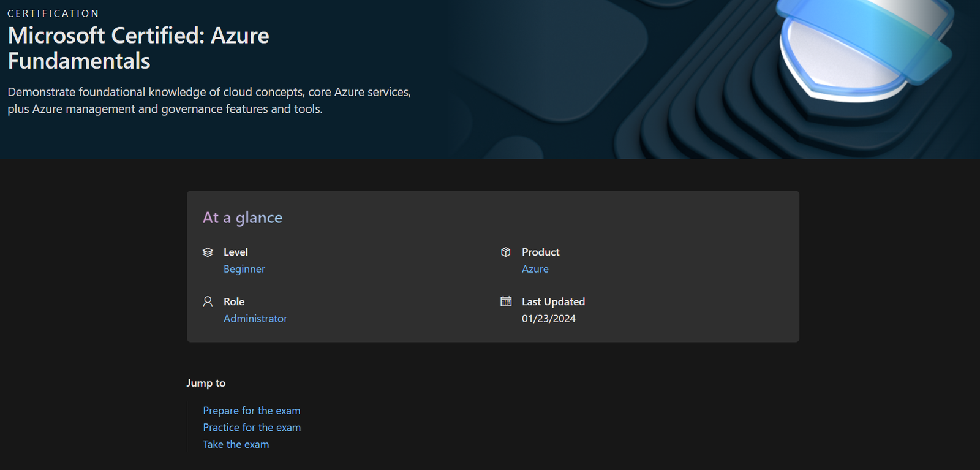Click the Microsoft Certified: Azure Fundamentals title

(x=138, y=48)
